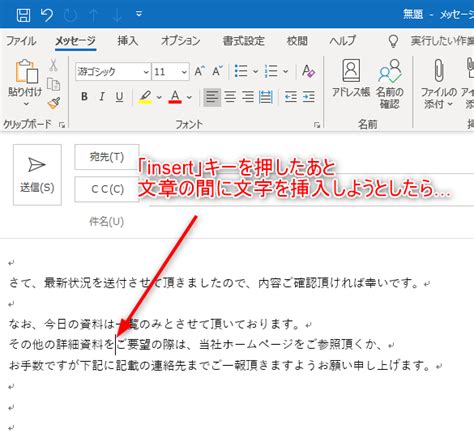Click the Format Painter brush icon

point(54,103)
